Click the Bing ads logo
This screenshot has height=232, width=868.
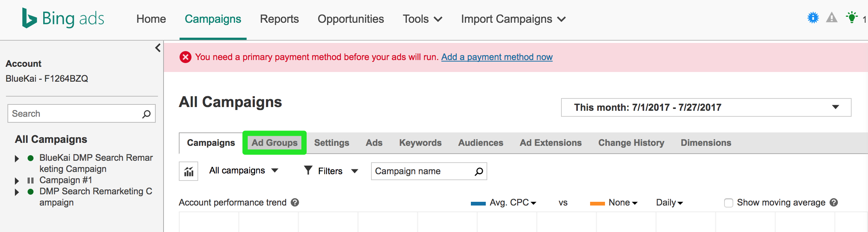(63, 18)
